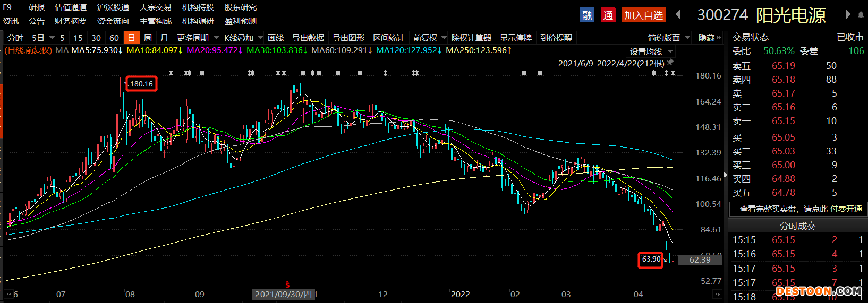Click the pin icon beside date range
Image resolution: width=868 pixels, height=303 pixels.
coord(670,63)
